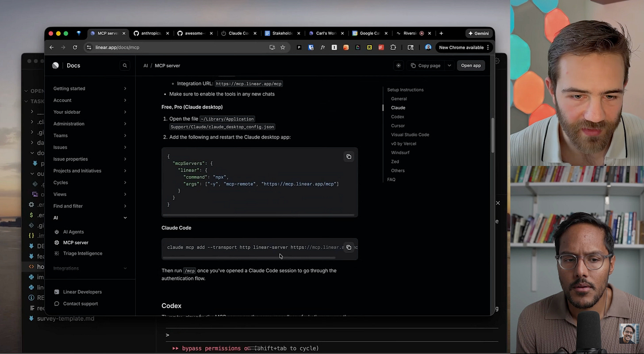Image resolution: width=644 pixels, height=354 pixels.
Task: Expand Issue properties section
Action: click(90, 159)
